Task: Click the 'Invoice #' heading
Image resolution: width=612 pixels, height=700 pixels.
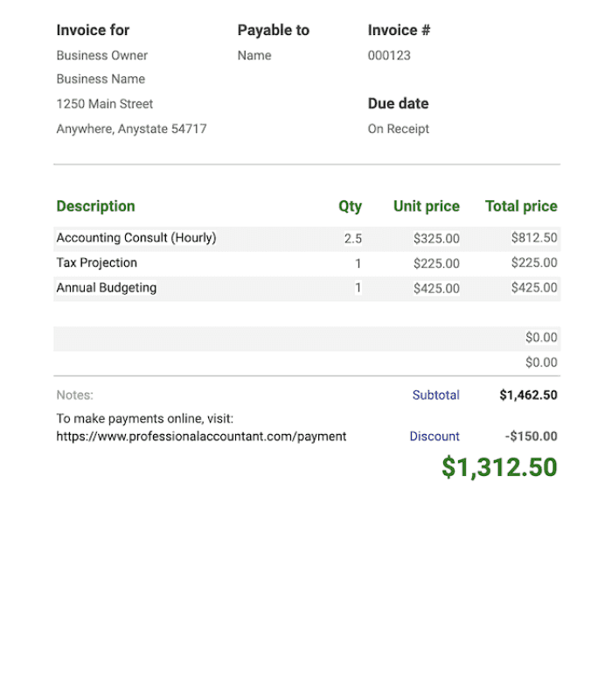Action: click(399, 30)
